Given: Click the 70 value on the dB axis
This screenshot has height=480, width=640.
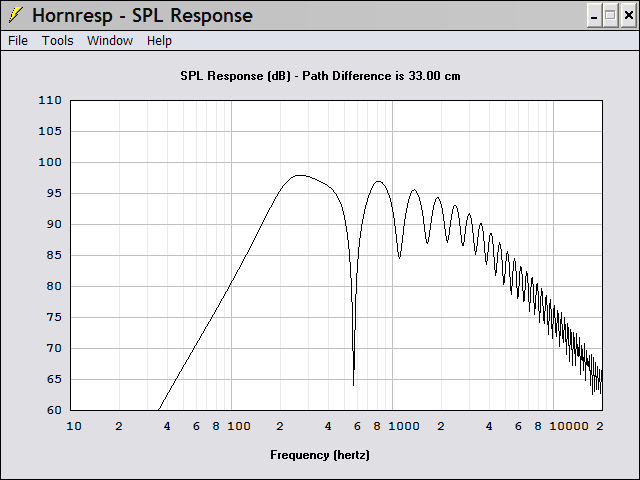Looking at the screenshot, I should 54,349.
